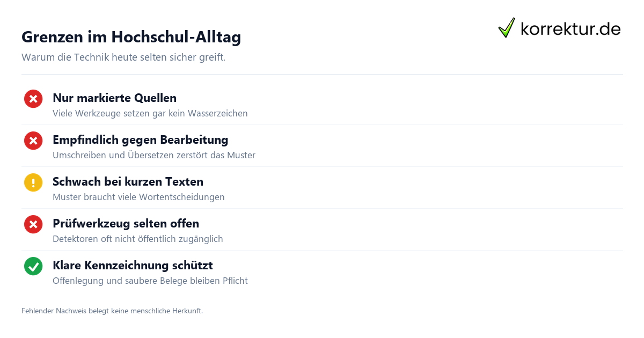
Task: Click the text Detektoren oft nicht öffentlich zugänglich
Action: point(138,239)
